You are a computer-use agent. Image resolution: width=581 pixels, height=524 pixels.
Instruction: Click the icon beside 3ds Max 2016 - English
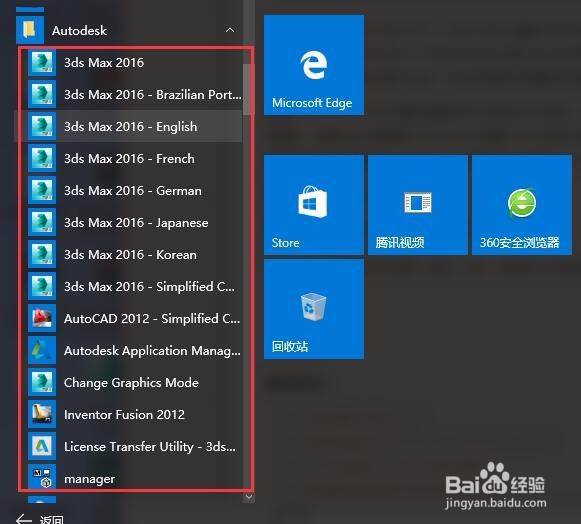coord(42,126)
